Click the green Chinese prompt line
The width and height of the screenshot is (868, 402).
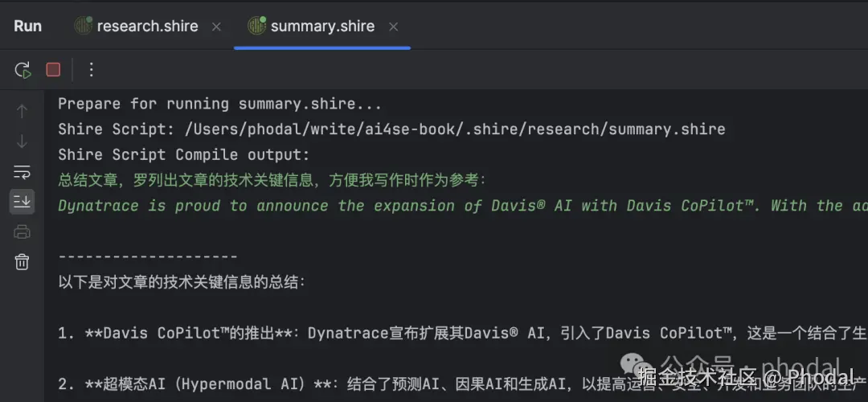click(x=272, y=180)
